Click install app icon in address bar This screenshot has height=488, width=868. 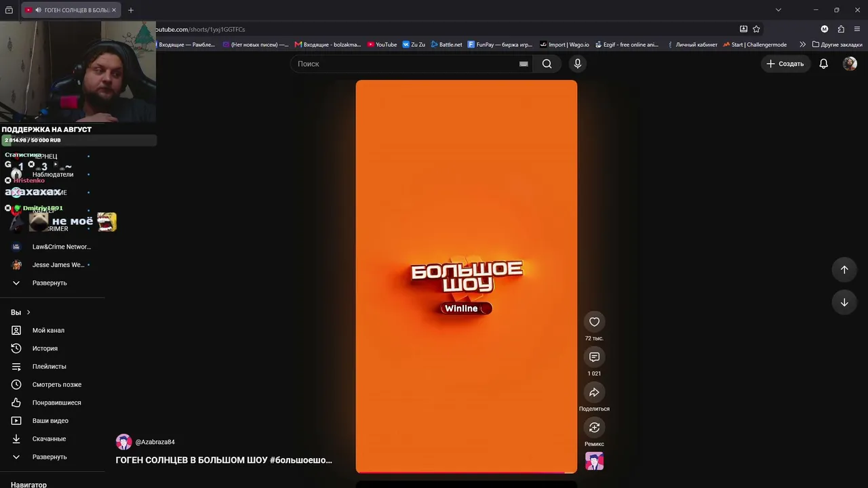coord(743,29)
